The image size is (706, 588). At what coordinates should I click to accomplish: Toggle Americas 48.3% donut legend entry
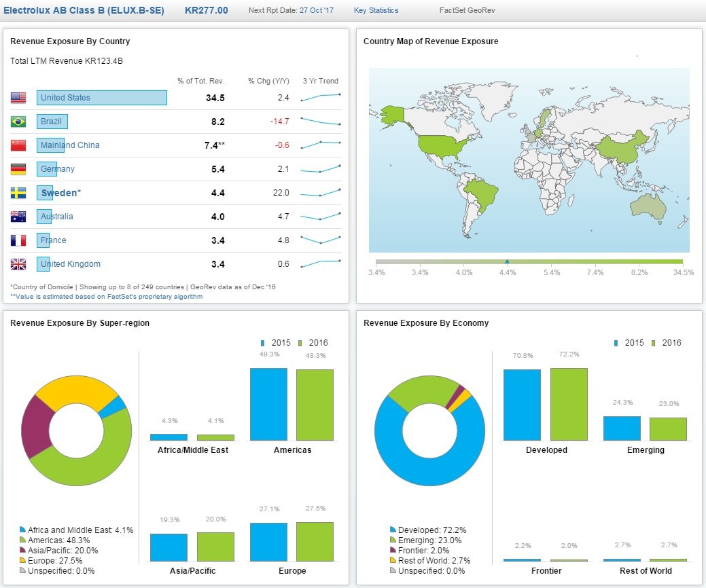coord(54,540)
